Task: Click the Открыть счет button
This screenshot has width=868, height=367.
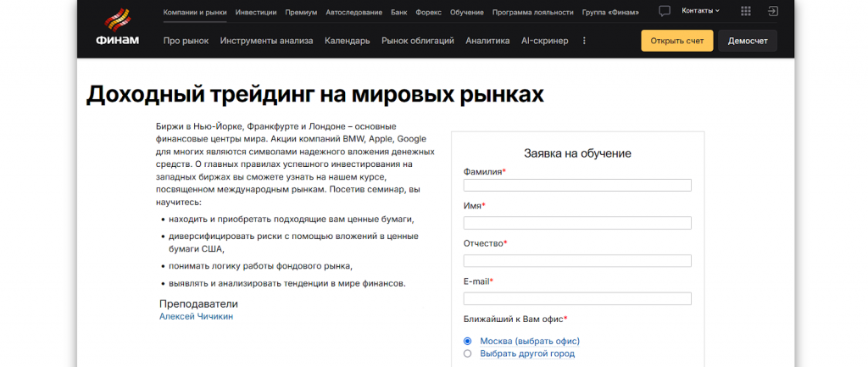Action: pyautogui.click(x=676, y=41)
